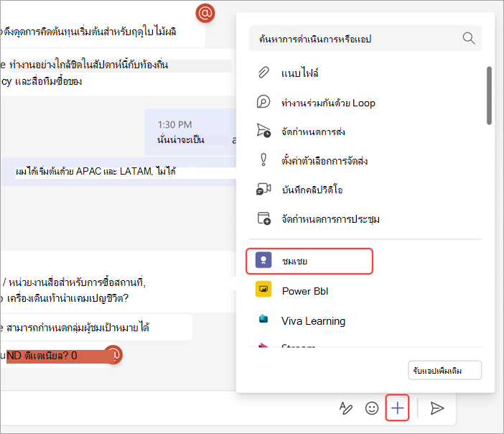
Task: Open the ชมเชย app
Action: (309, 261)
